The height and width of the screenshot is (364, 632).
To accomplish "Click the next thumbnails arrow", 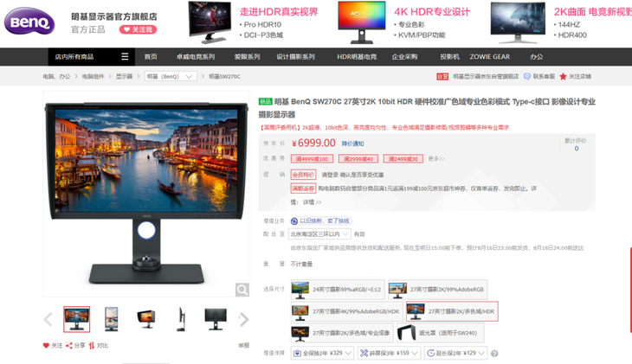I will [x=244, y=319].
